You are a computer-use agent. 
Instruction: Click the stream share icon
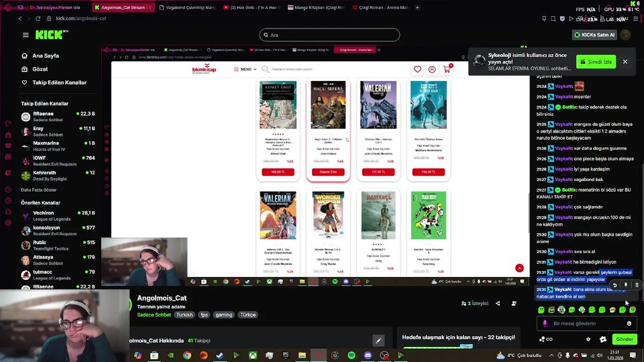498,304
